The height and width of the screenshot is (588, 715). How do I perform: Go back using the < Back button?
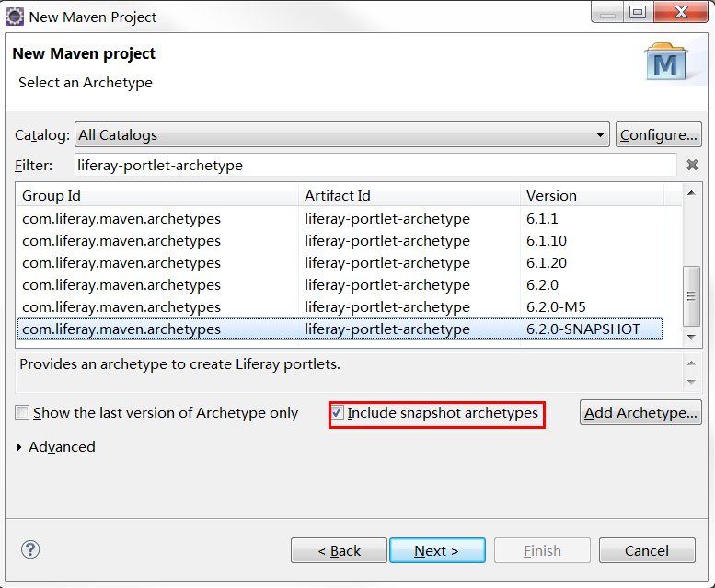pyautogui.click(x=339, y=550)
